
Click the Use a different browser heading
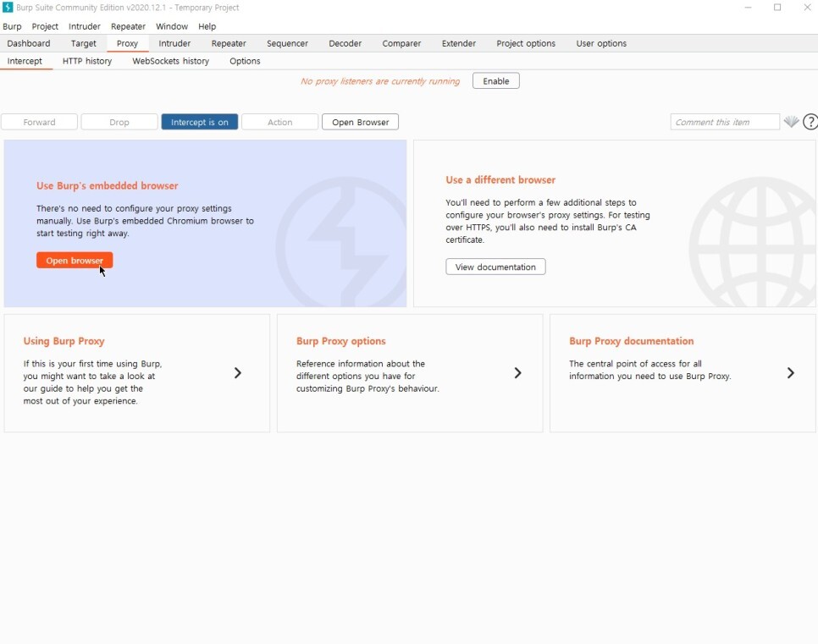point(500,180)
